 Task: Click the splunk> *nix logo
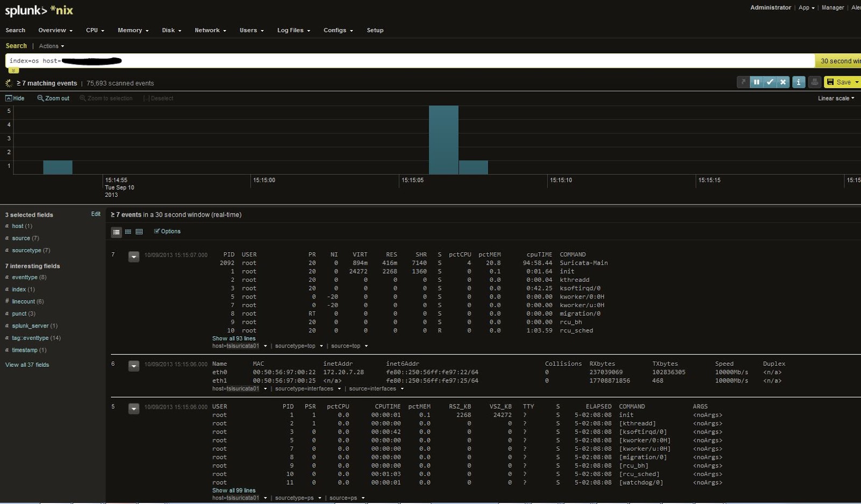pos(38,10)
